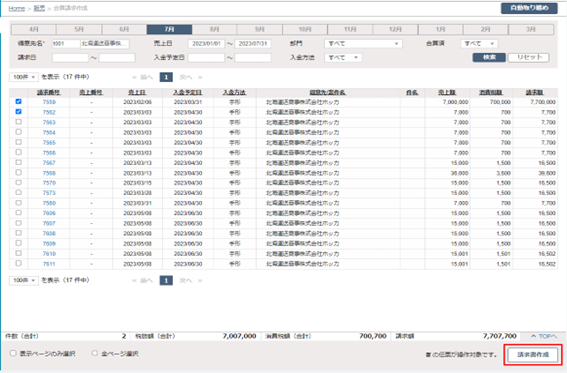Uncheck the checkbox for invoice 7559

(18, 102)
